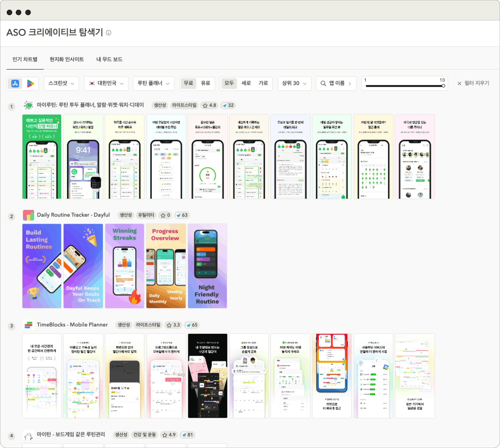500x448 pixels.
Task: Switch to the 내 무드 보드 tab
Action: pos(109,59)
